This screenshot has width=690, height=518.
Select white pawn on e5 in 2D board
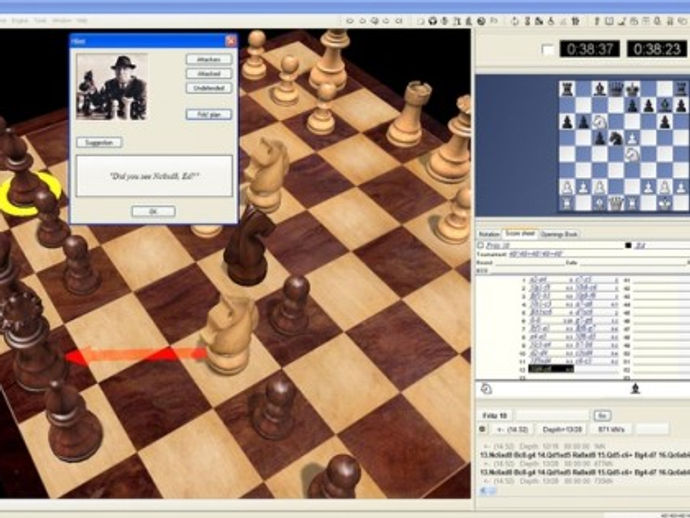tap(632, 138)
